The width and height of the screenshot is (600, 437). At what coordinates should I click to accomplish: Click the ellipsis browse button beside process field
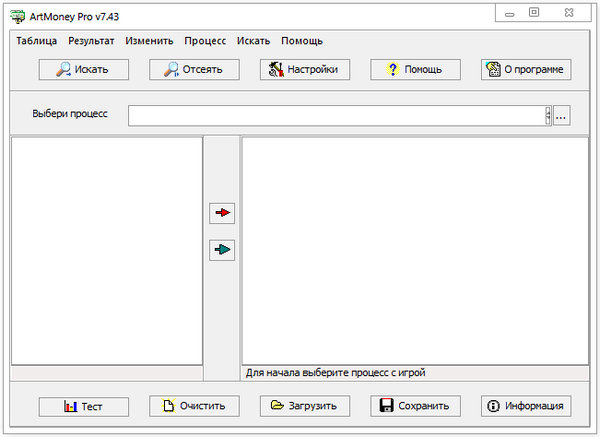coord(561,115)
